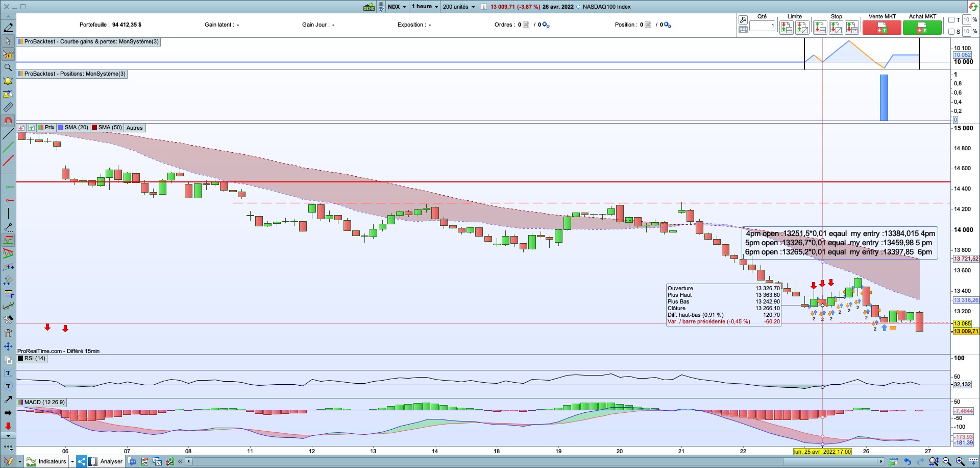Open the chat bubble comments icon

pos(132,461)
